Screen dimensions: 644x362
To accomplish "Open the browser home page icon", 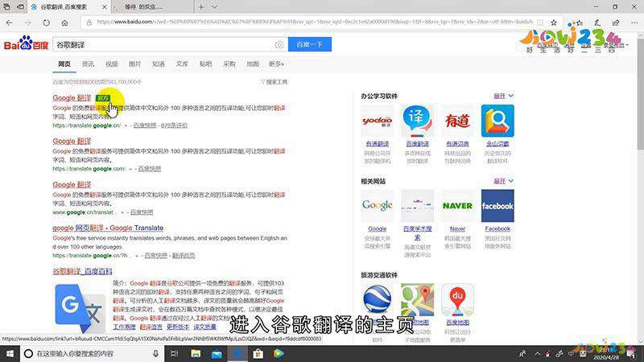I will click(64, 23).
